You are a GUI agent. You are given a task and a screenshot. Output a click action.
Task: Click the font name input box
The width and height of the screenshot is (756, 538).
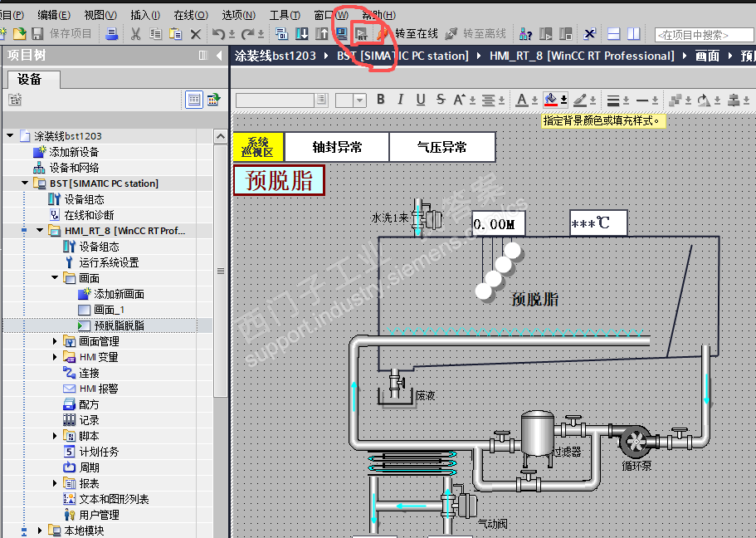(x=276, y=100)
